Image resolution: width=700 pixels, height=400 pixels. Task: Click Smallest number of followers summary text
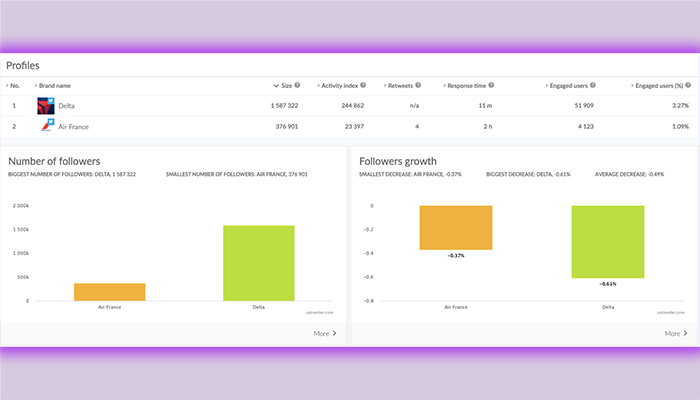[x=237, y=175]
